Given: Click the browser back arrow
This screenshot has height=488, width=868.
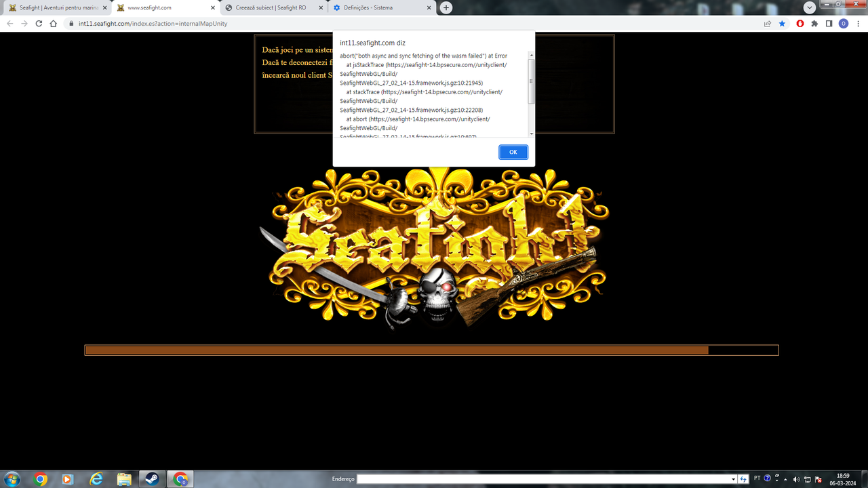Looking at the screenshot, I should point(10,23).
